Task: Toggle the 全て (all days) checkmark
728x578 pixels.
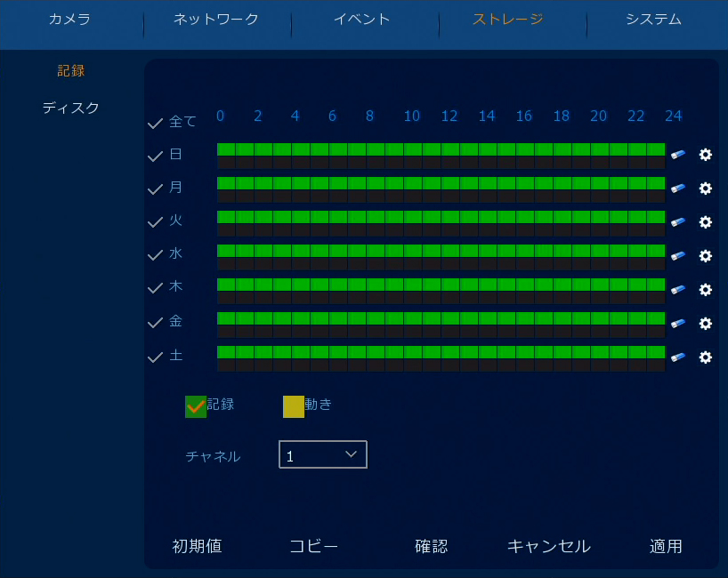Action: tap(155, 123)
